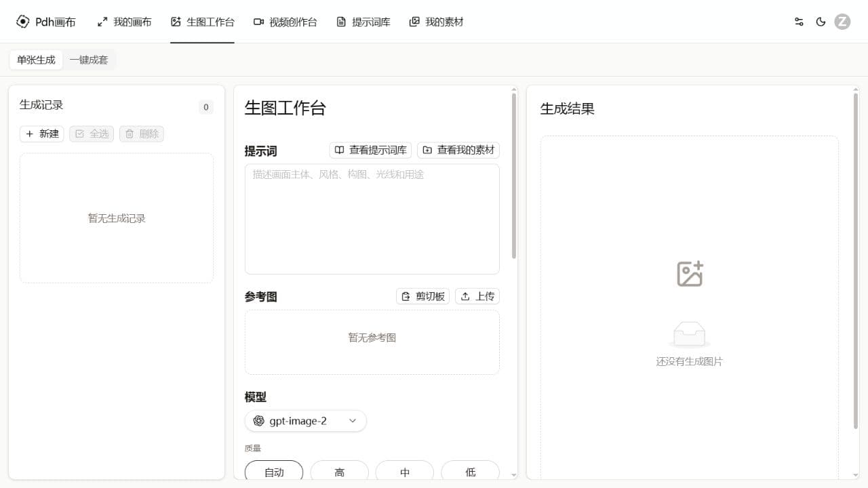Click the model dropdown chevron arrow

(x=353, y=421)
